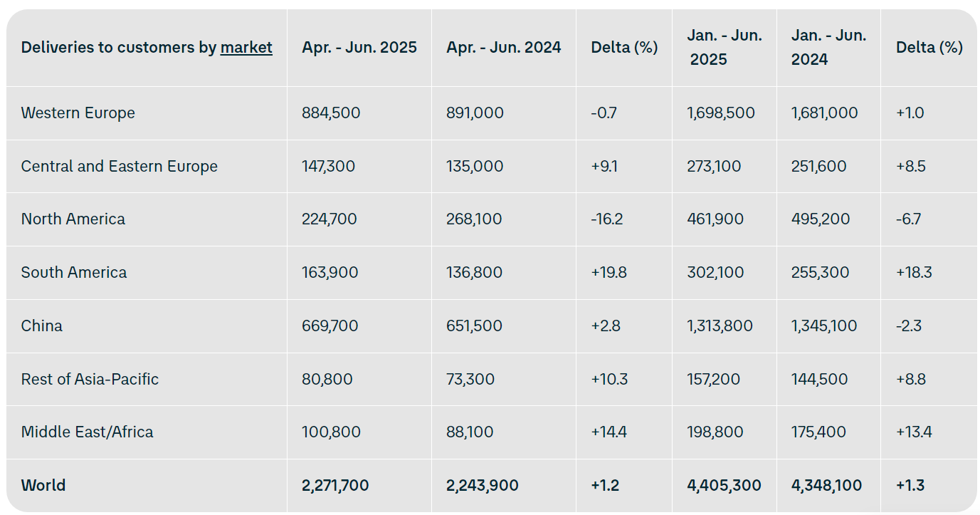Select the bold "World" total row label
Screen dimensions: 980x515
(x=43, y=486)
